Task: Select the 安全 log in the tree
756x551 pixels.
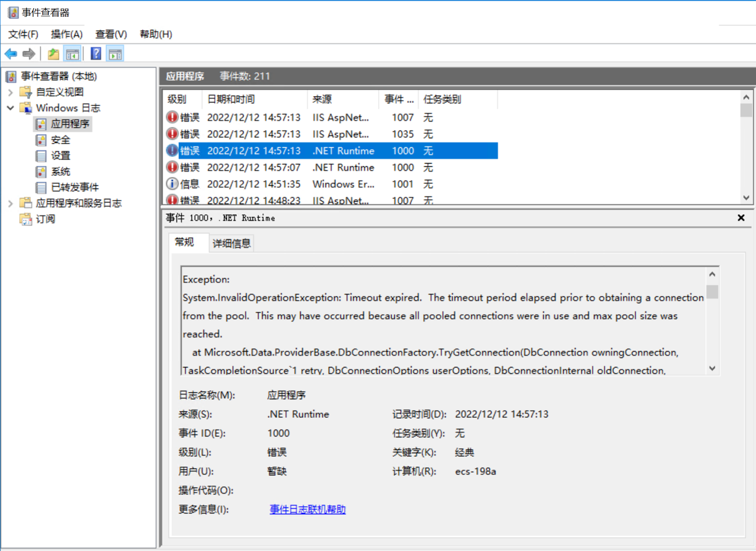Action: [x=60, y=140]
